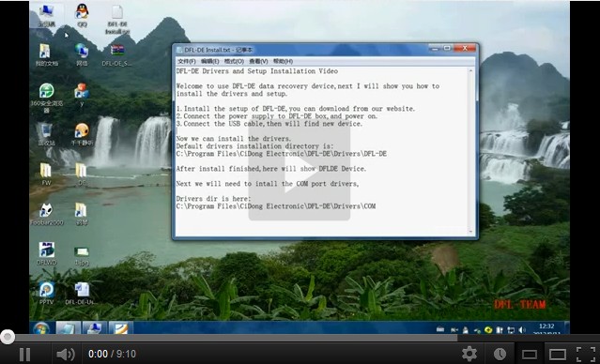Screen dimensions: 600x364
Task: Select the Network desktop icon
Action: 82,54
